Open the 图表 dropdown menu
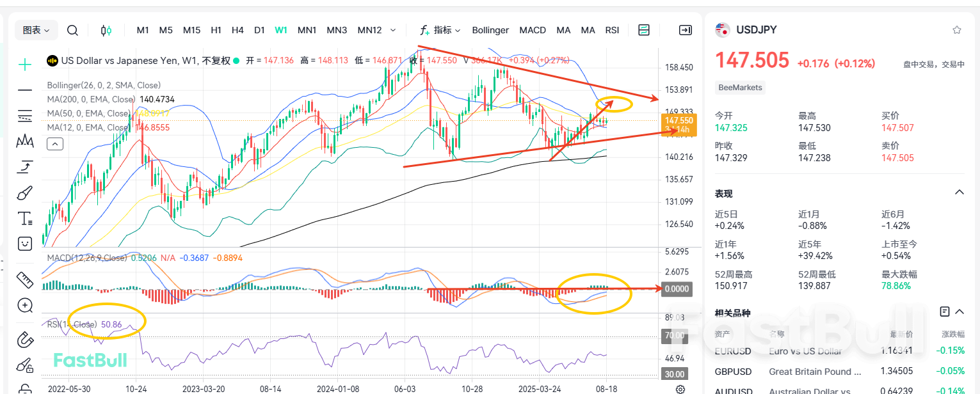 pos(37,30)
